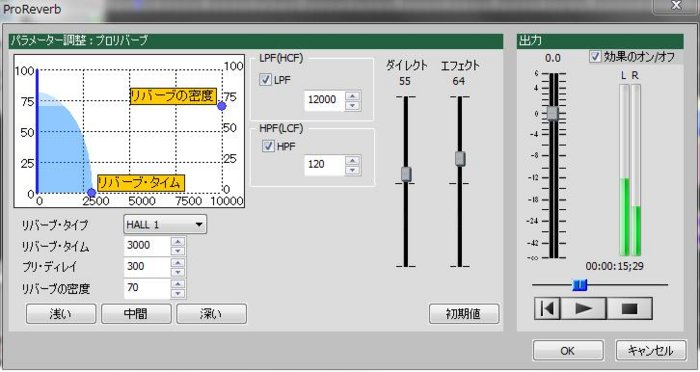Increase the HPF value with the up arrow
This screenshot has height=372, width=700.
(x=353, y=160)
